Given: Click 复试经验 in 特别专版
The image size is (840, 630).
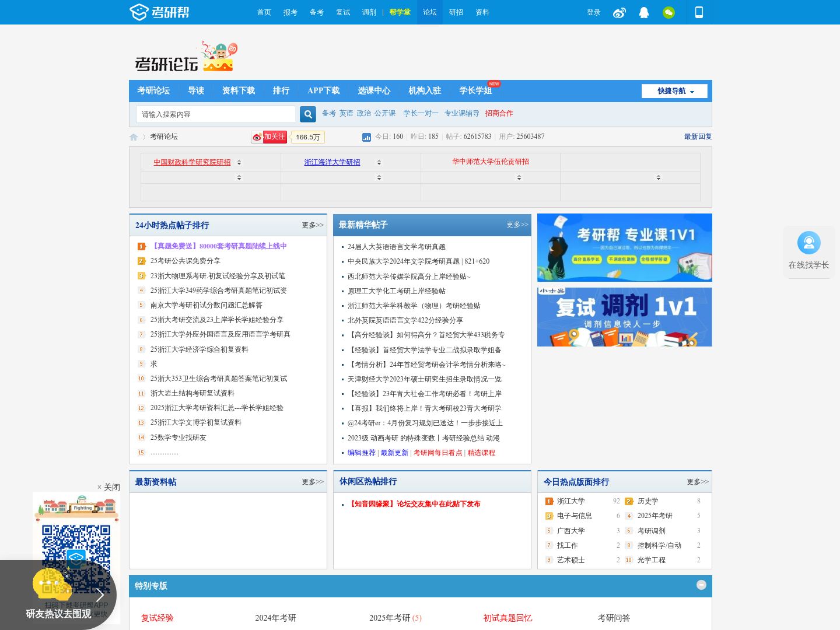Looking at the screenshot, I should pyautogui.click(x=157, y=618).
